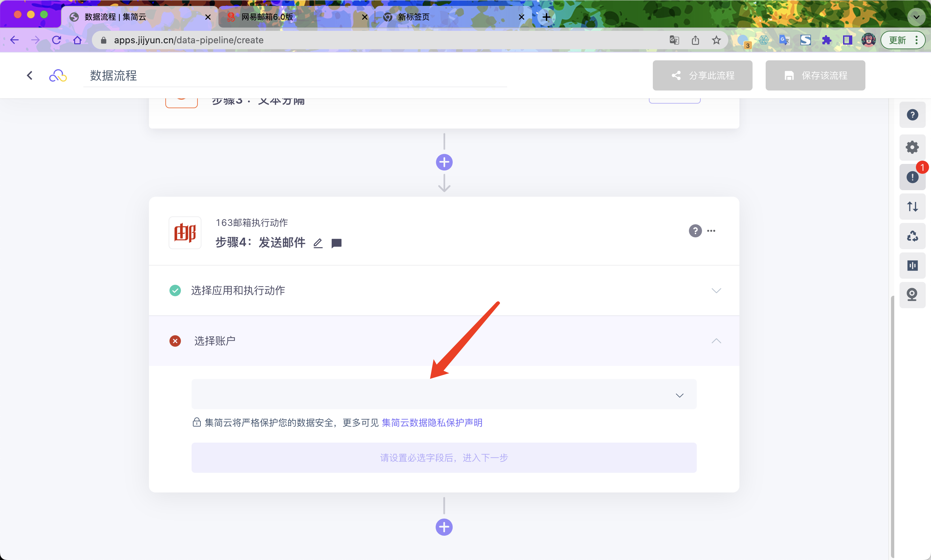Image resolution: width=931 pixels, height=560 pixels.
Task: Click the help question-mark icon in right sidebar
Action: click(912, 115)
